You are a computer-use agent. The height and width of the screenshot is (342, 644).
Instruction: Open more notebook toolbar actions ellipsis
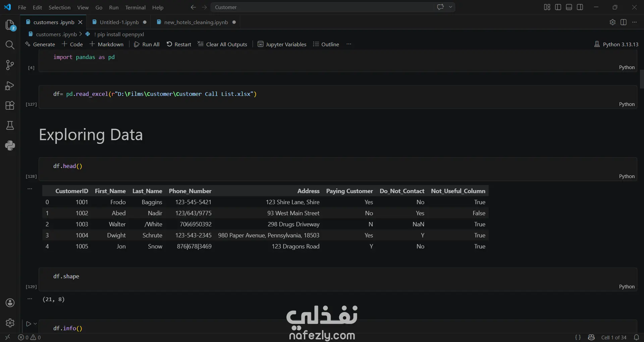tap(349, 44)
